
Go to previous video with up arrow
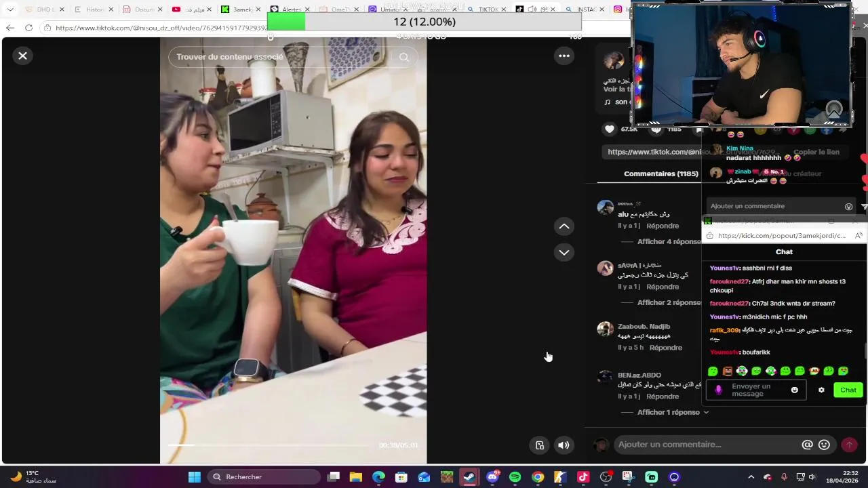coord(564,226)
